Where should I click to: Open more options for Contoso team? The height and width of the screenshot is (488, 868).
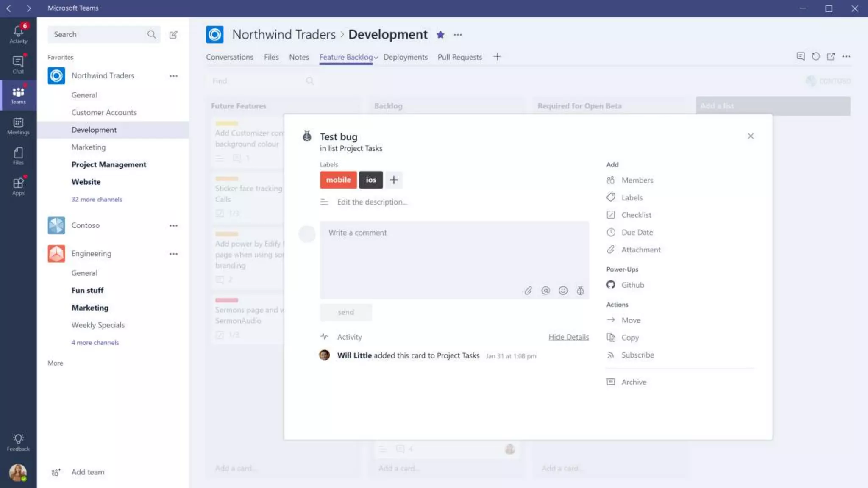pos(173,225)
